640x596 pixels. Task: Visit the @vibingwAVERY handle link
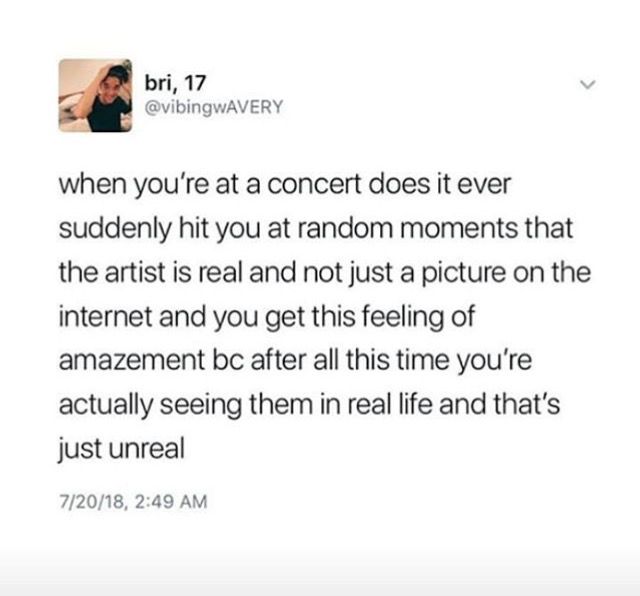click(214, 107)
